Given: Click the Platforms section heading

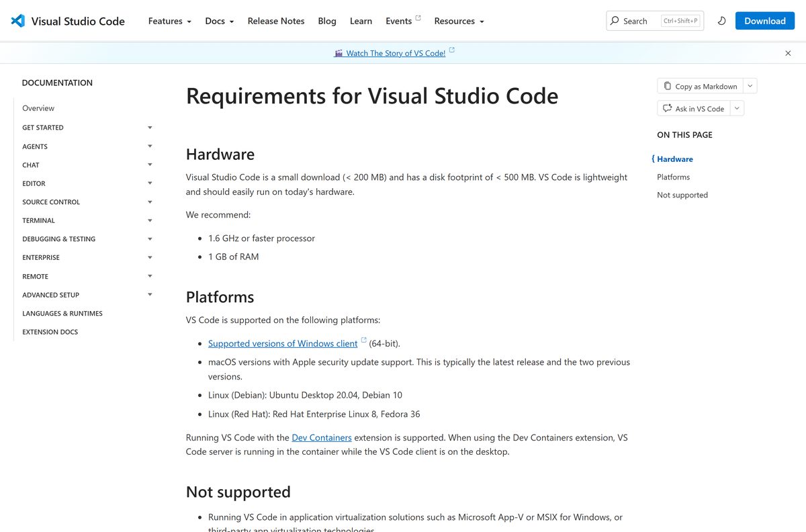Looking at the screenshot, I should 220,297.
